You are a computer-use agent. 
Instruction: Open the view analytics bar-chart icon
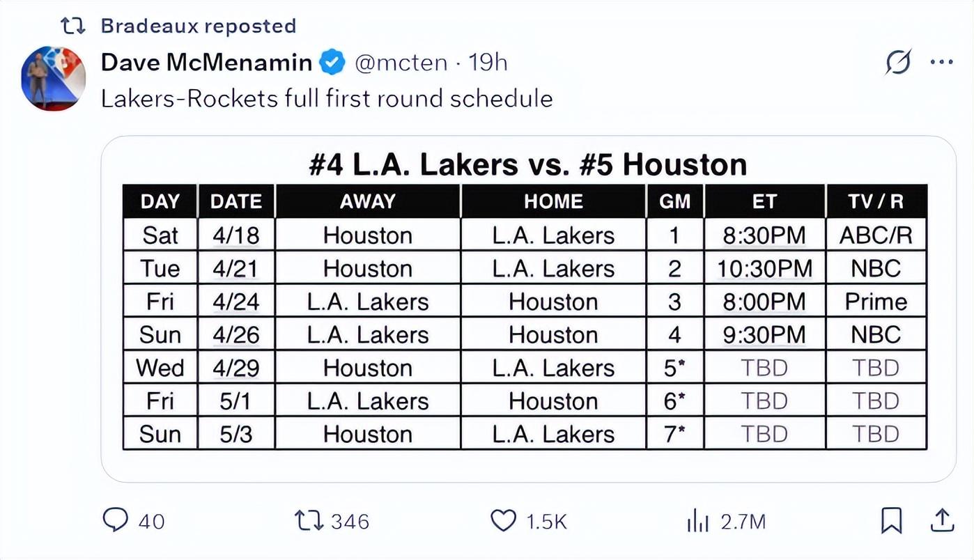(697, 520)
